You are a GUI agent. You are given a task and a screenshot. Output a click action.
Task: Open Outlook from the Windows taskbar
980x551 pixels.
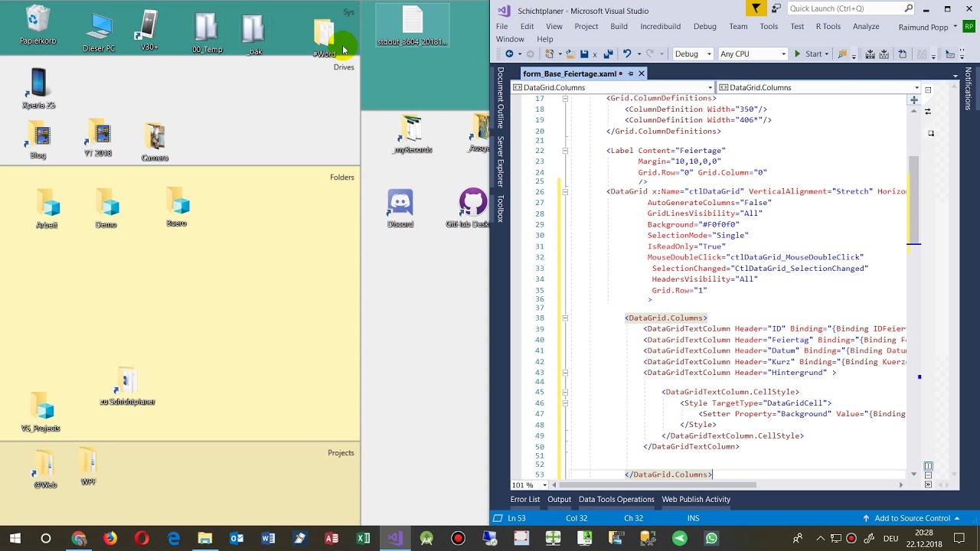point(237,538)
